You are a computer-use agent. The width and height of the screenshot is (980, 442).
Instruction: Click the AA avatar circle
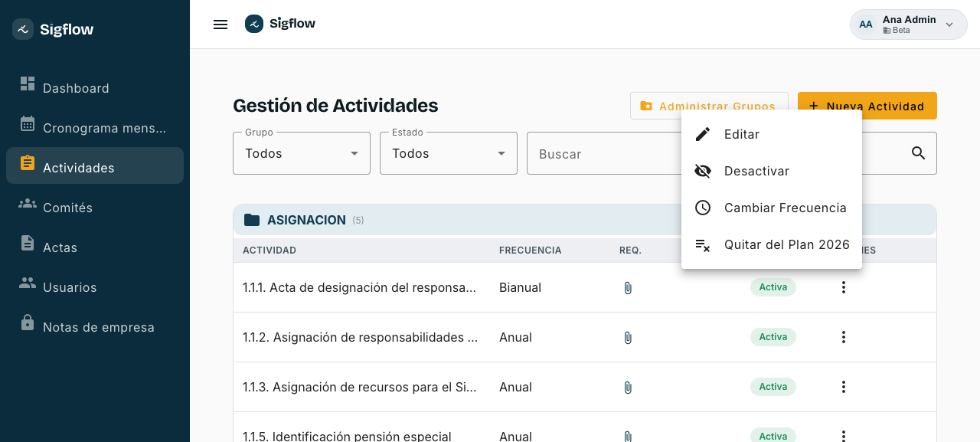(x=866, y=25)
